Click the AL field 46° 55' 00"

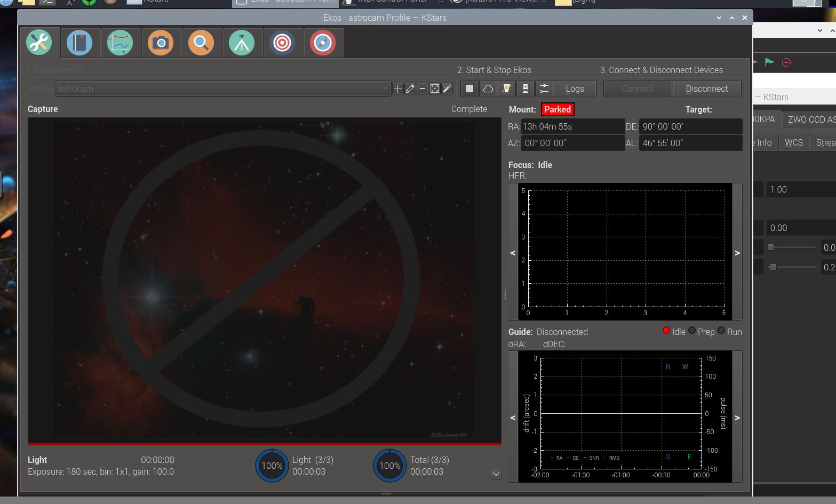click(x=690, y=143)
